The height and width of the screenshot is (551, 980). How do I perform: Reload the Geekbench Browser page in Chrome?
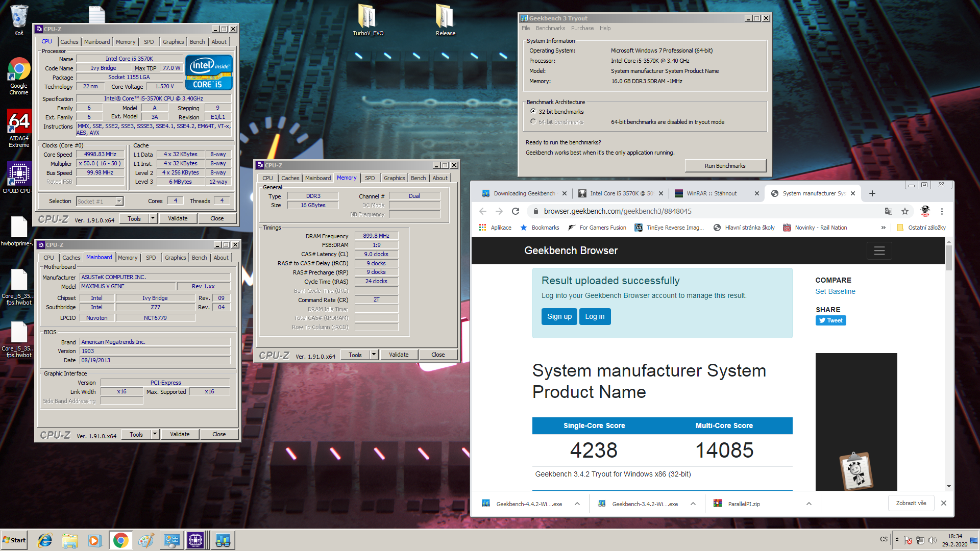[516, 211]
